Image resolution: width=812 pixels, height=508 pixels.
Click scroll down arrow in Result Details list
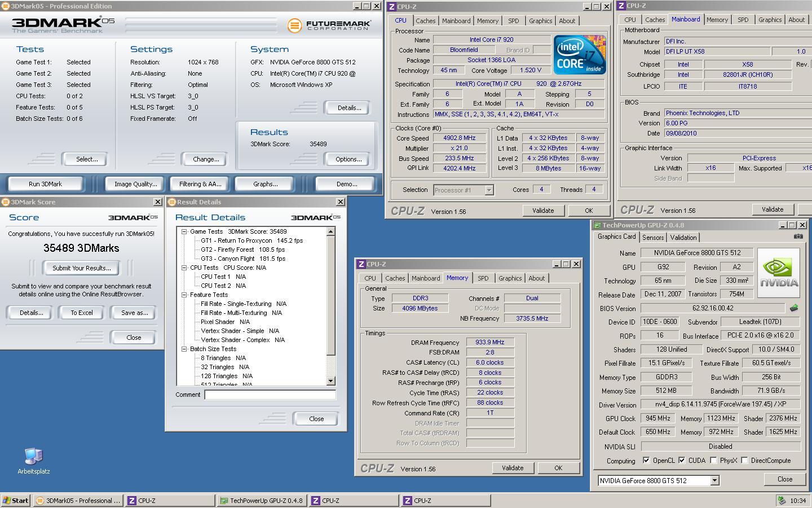pos(331,381)
